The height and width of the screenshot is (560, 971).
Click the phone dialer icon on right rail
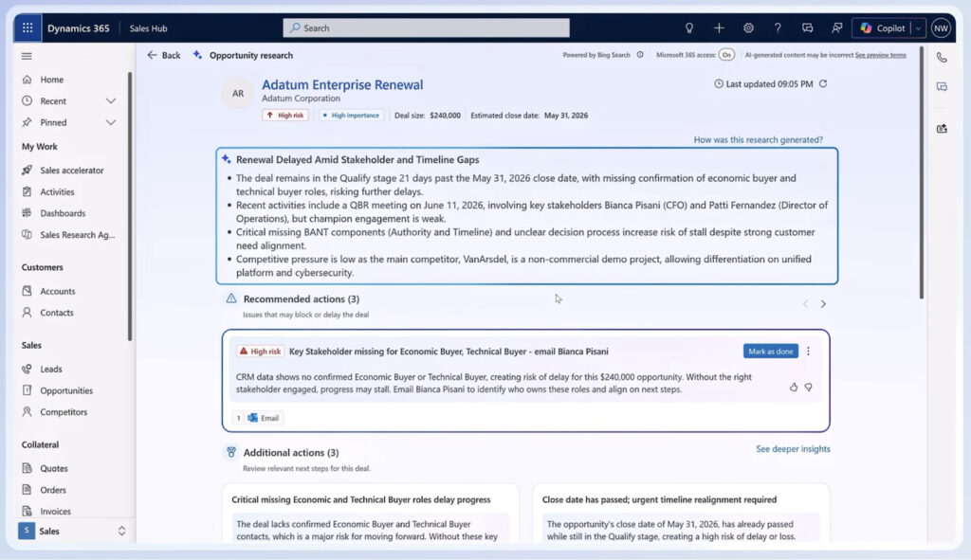pos(942,58)
